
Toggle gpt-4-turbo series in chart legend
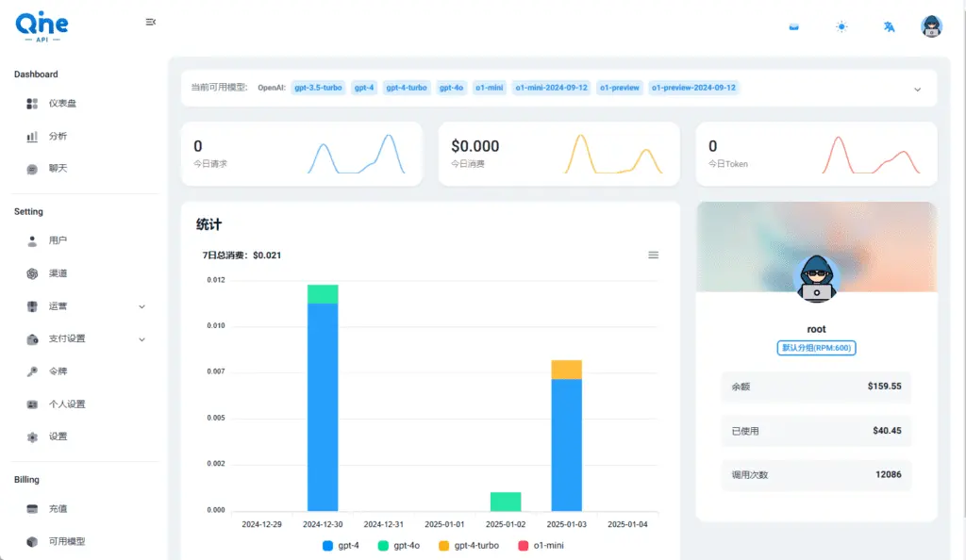tap(469, 545)
